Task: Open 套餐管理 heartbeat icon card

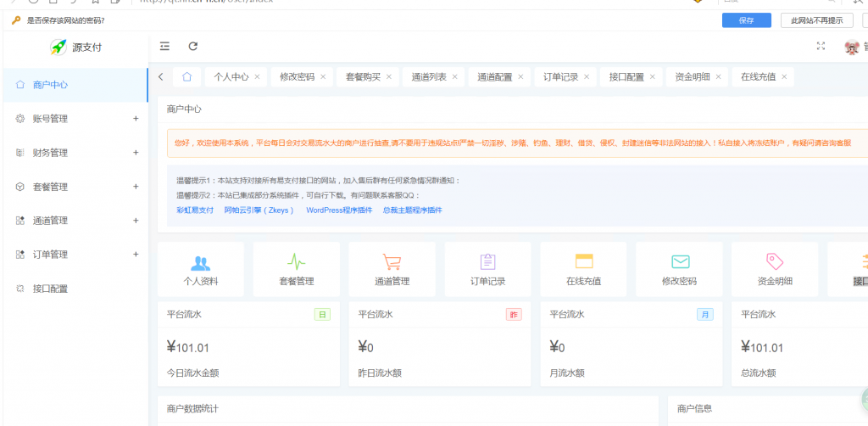Action: [296, 262]
